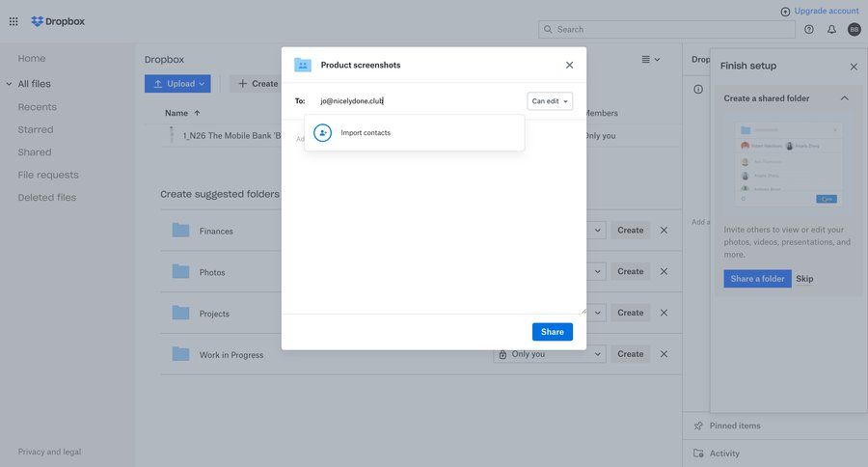This screenshot has width=868, height=467.
Task: Create the Photos folder
Action: (x=631, y=271)
